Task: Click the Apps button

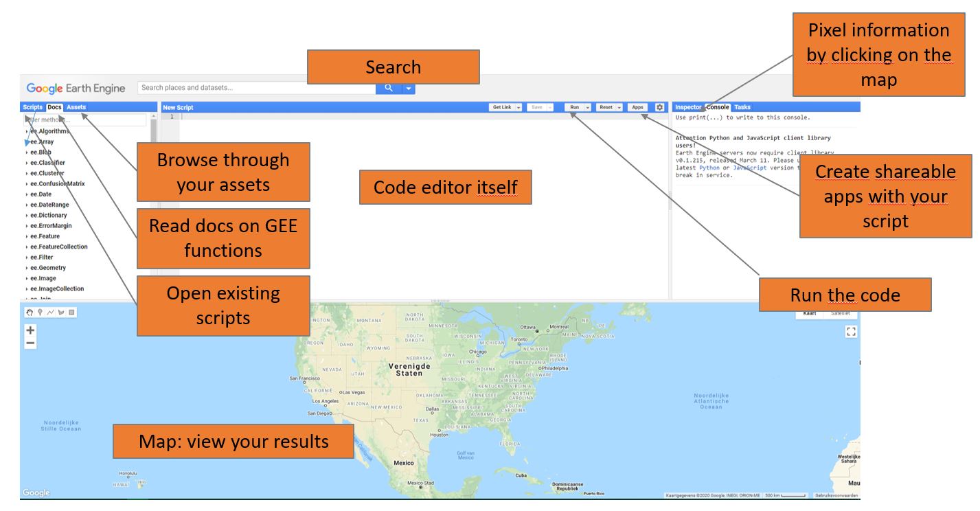Action: 637,107
